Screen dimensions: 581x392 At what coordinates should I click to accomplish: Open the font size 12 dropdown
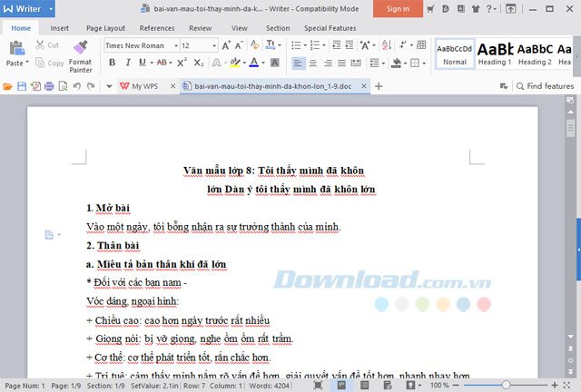tap(214, 45)
